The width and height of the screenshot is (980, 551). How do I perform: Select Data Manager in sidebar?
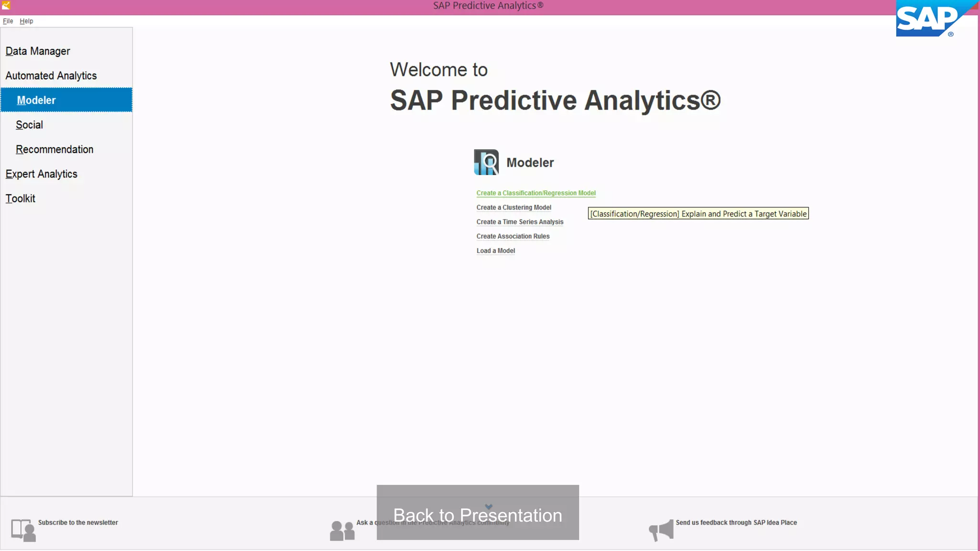[38, 51]
